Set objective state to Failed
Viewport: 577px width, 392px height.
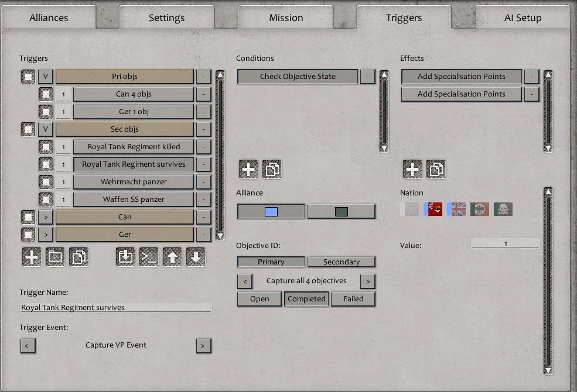(x=353, y=299)
